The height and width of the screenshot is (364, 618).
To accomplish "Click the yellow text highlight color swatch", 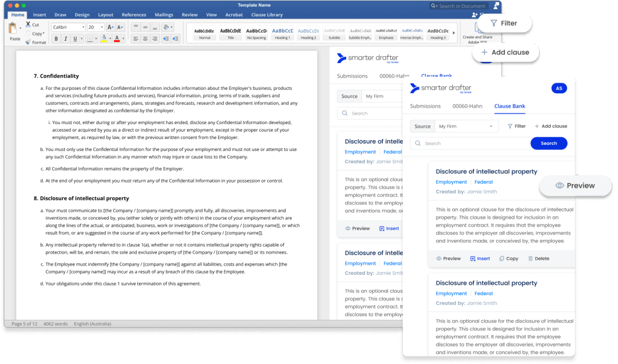I will coord(104,39).
